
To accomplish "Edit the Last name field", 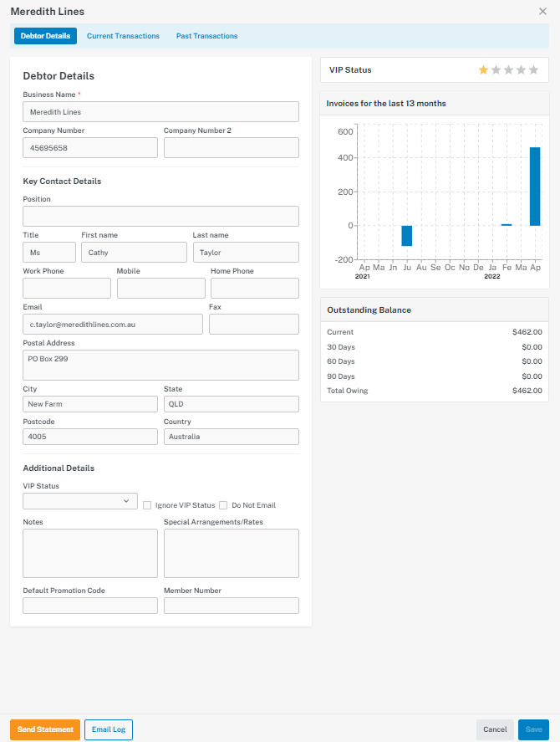I will pos(246,253).
